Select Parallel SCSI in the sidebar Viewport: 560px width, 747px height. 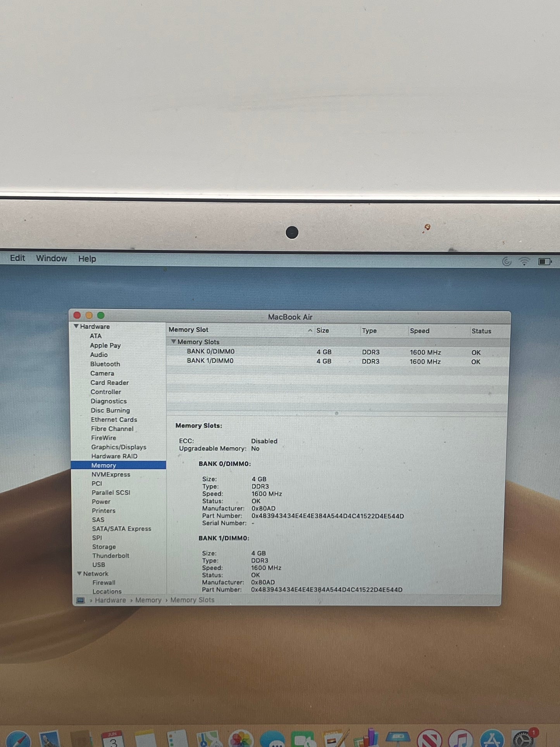coord(111,492)
